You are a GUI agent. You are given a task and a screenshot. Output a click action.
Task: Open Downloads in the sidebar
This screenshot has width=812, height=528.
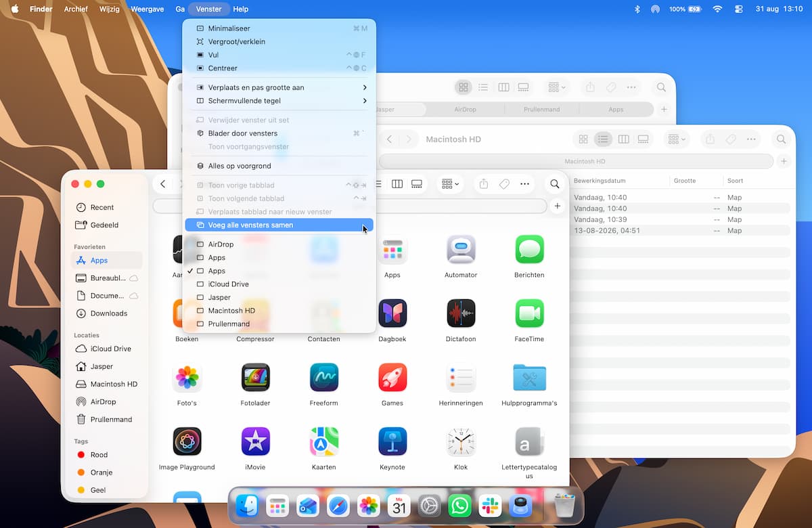(x=107, y=313)
